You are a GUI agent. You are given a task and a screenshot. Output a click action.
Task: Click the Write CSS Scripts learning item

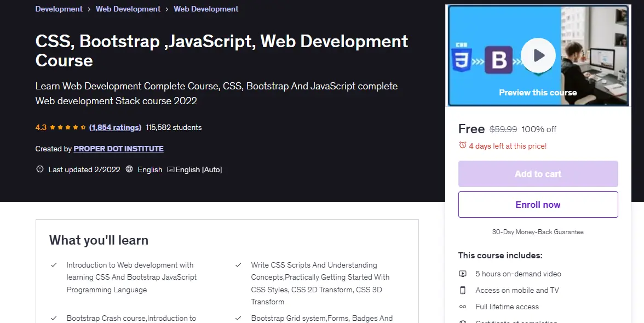point(320,283)
